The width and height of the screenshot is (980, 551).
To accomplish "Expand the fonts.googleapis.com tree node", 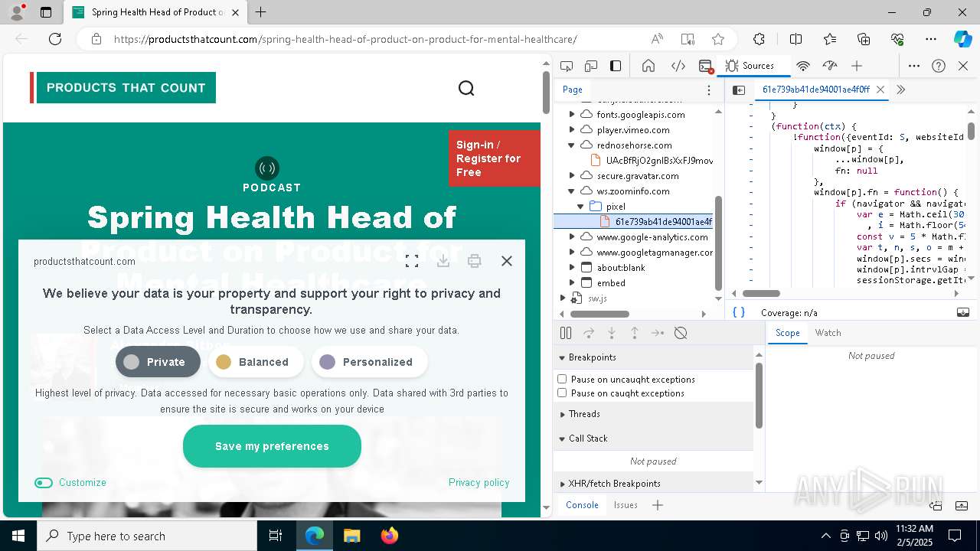I will pyautogui.click(x=572, y=115).
